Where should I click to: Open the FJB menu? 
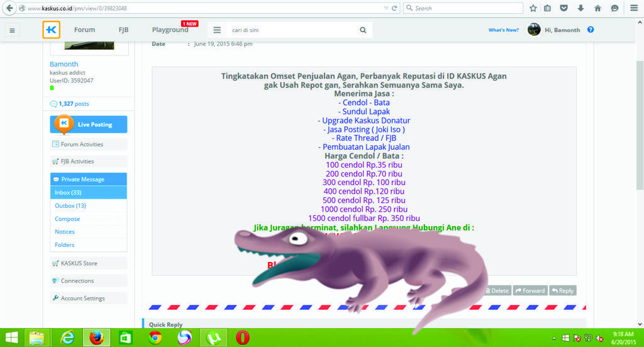pyautogui.click(x=123, y=30)
